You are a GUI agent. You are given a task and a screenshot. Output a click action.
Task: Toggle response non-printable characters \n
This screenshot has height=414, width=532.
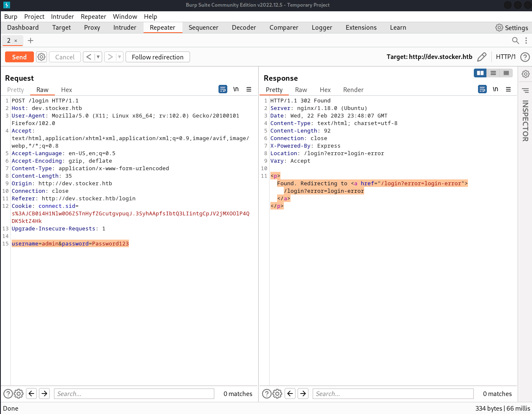point(495,89)
